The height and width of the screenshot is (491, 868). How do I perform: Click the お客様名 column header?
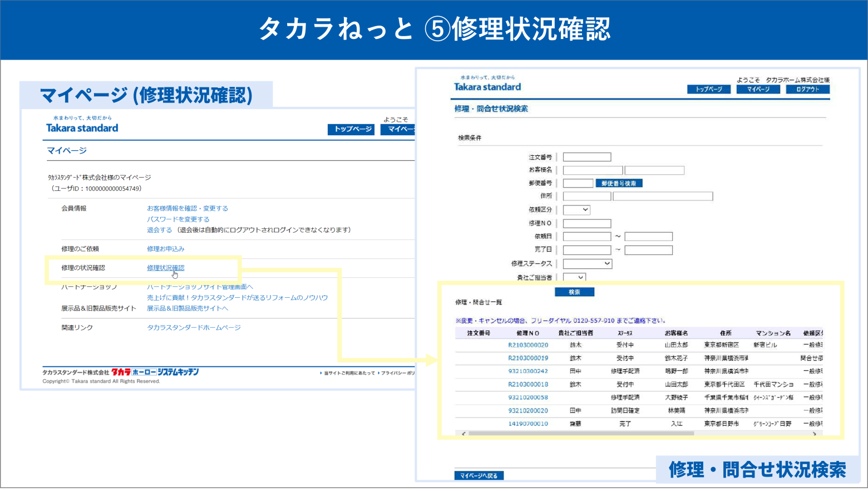click(x=676, y=333)
